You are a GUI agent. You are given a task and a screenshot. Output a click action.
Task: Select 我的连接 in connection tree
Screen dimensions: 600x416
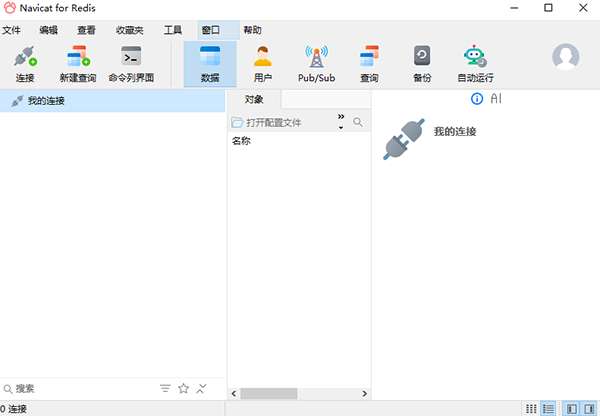(x=112, y=101)
